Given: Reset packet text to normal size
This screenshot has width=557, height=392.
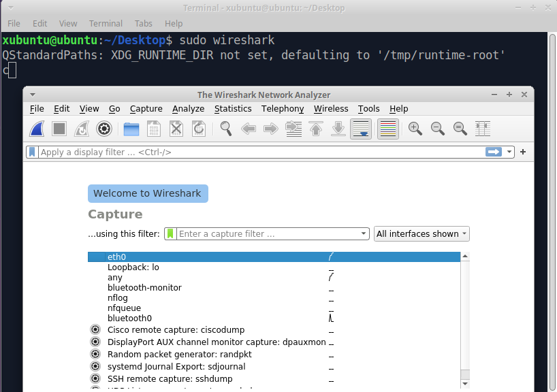Looking at the screenshot, I should 460,129.
